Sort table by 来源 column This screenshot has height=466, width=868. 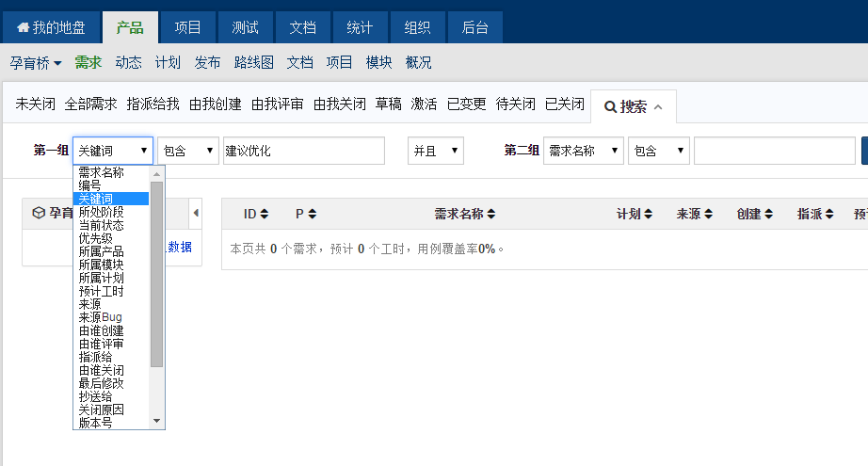tap(694, 214)
